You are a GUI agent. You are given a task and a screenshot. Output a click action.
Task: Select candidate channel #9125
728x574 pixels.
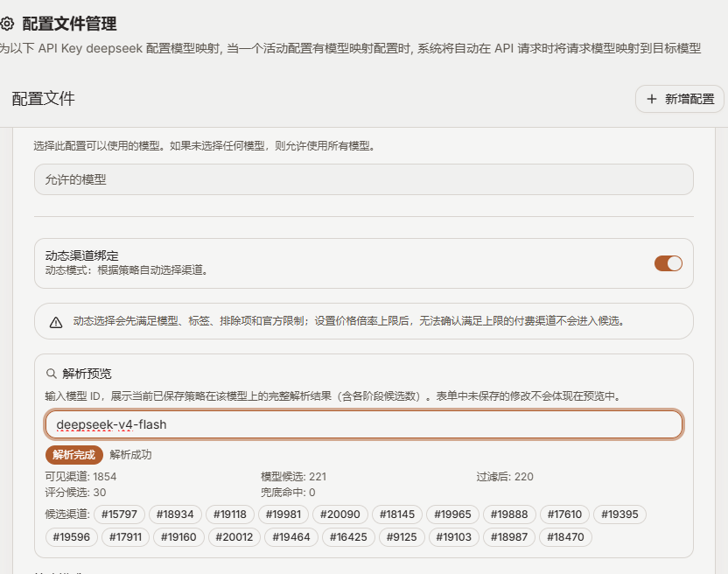tap(402, 537)
